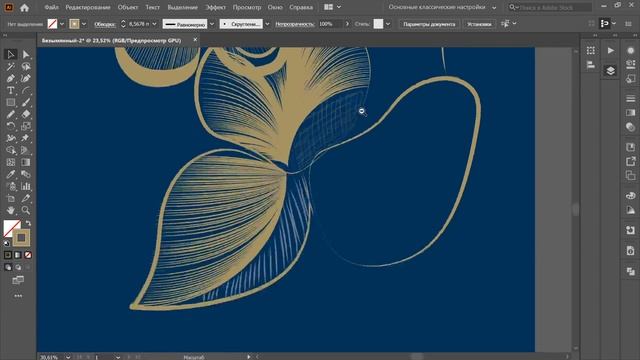Change screen mode button
640x360 pixels.
click(x=18, y=280)
